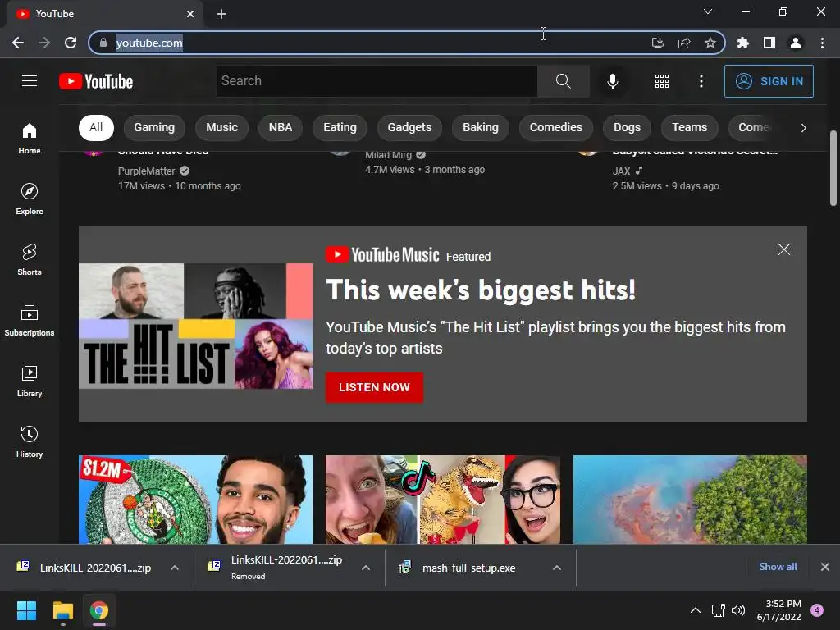This screenshot has height=630, width=840.
Task: Close the downloads bar
Action: pyautogui.click(x=825, y=567)
